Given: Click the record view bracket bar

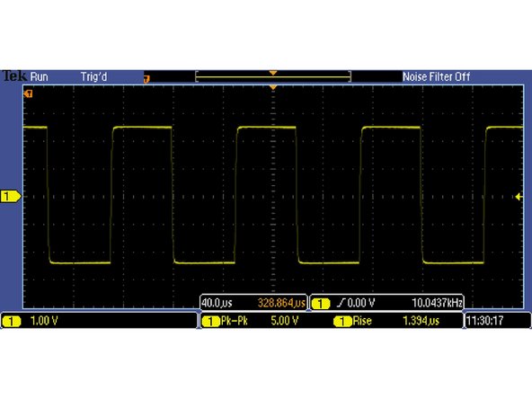Looking at the screenshot, I should pyautogui.click(x=273, y=76).
